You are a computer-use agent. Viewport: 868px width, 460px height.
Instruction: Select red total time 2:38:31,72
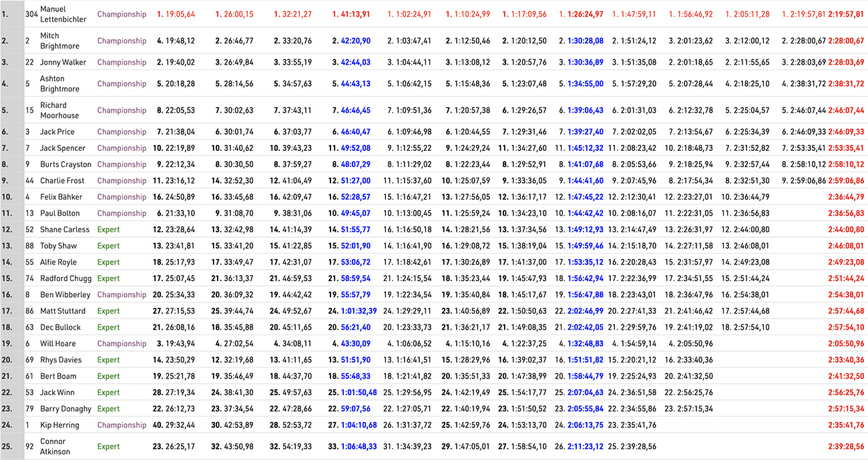coord(845,84)
